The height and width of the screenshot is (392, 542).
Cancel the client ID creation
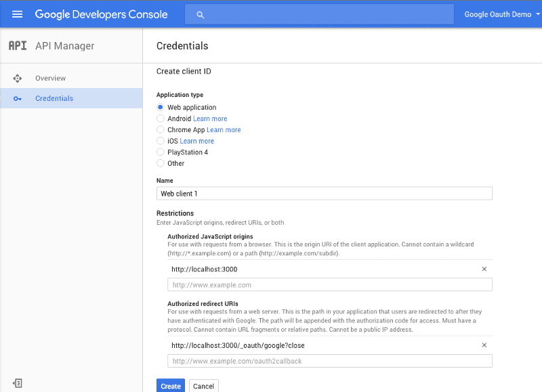[204, 386]
